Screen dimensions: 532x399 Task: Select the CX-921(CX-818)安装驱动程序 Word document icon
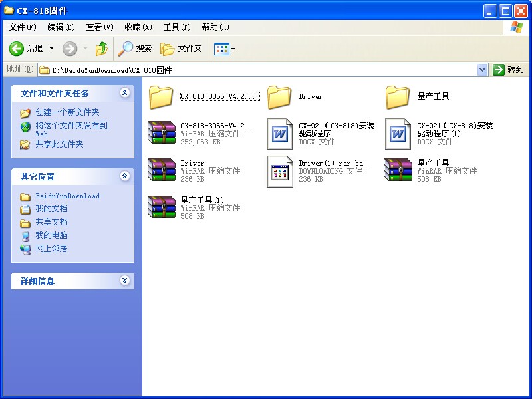coord(280,134)
